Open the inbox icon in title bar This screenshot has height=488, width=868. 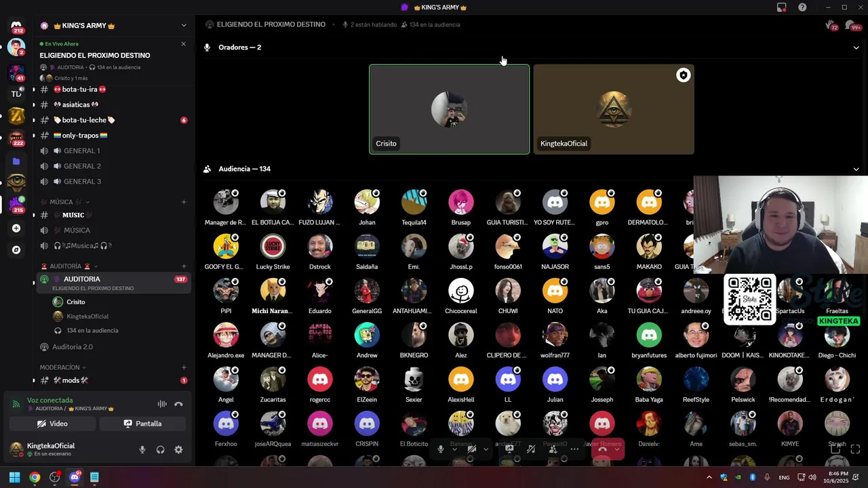click(x=782, y=7)
